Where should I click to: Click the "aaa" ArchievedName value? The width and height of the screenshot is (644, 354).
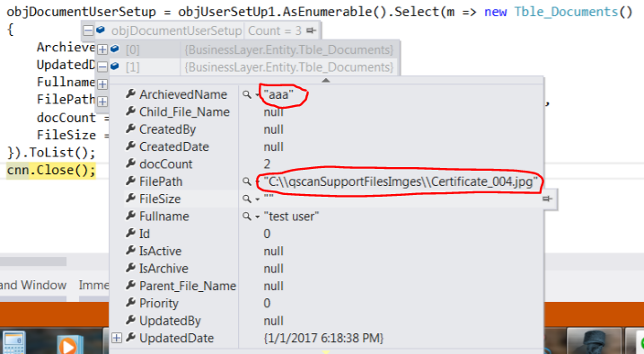pyautogui.click(x=278, y=95)
